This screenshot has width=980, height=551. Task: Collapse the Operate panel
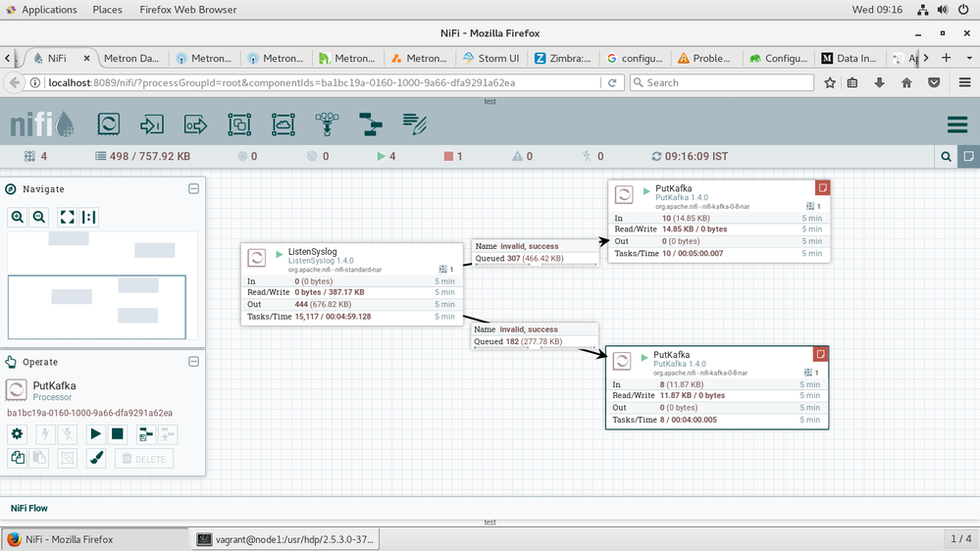click(x=193, y=362)
